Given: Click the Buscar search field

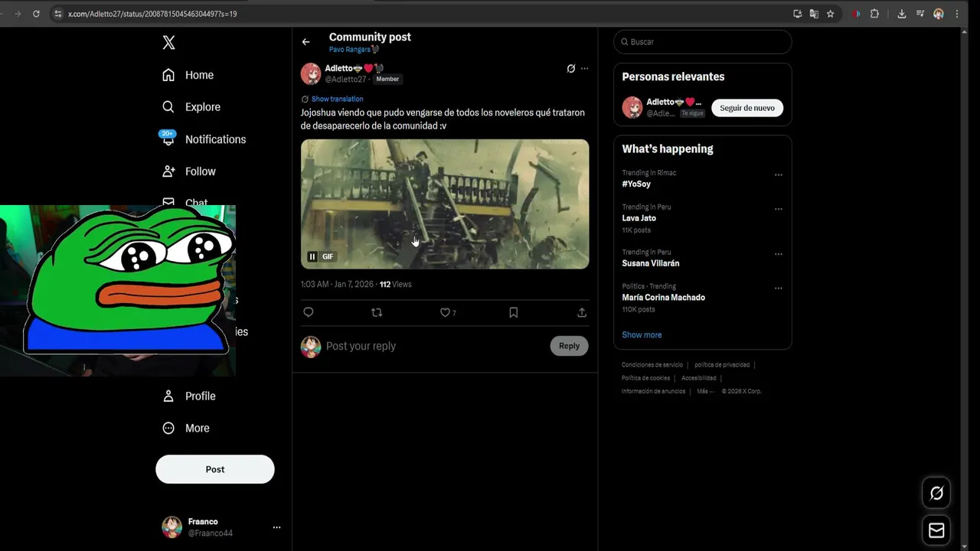Looking at the screenshot, I should 703,42.
